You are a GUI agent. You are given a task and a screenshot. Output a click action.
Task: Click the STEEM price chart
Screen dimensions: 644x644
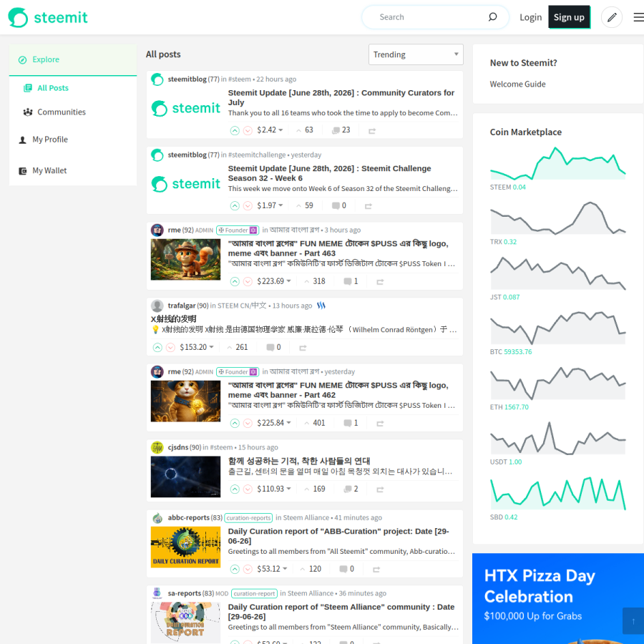pyautogui.click(x=557, y=163)
